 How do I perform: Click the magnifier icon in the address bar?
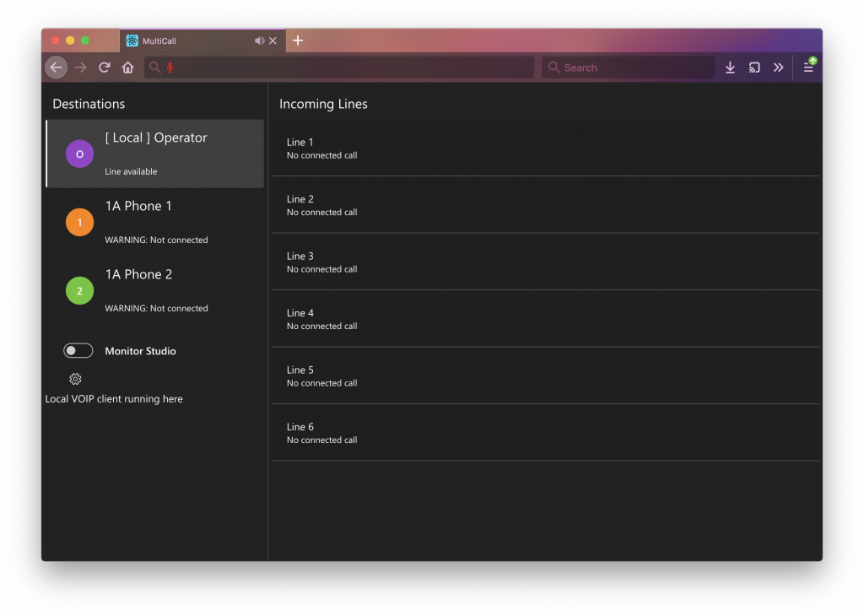click(155, 68)
